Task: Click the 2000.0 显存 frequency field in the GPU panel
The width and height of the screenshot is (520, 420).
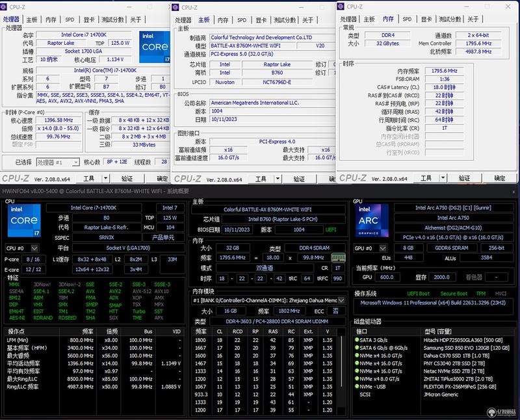Action: pos(442,277)
